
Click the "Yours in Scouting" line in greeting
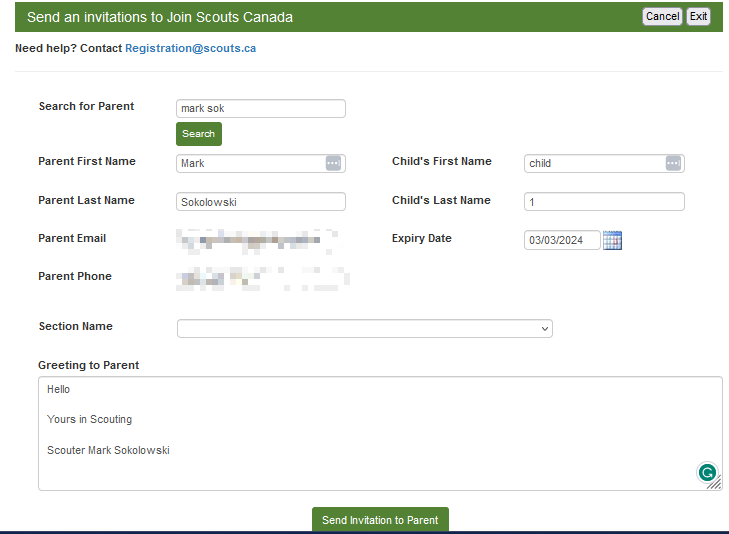click(x=89, y=419)
